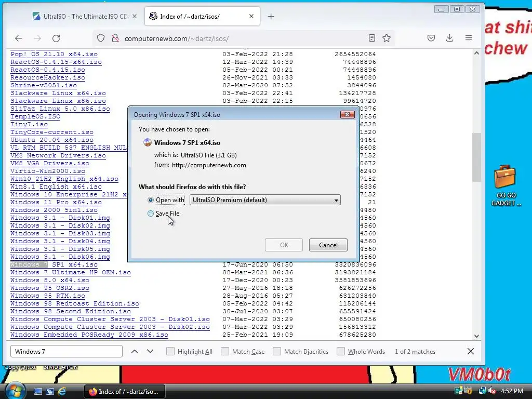Viewport: 532px width, 399px height.
Task: Select the Open with radio button
Action: coord(151,200)
